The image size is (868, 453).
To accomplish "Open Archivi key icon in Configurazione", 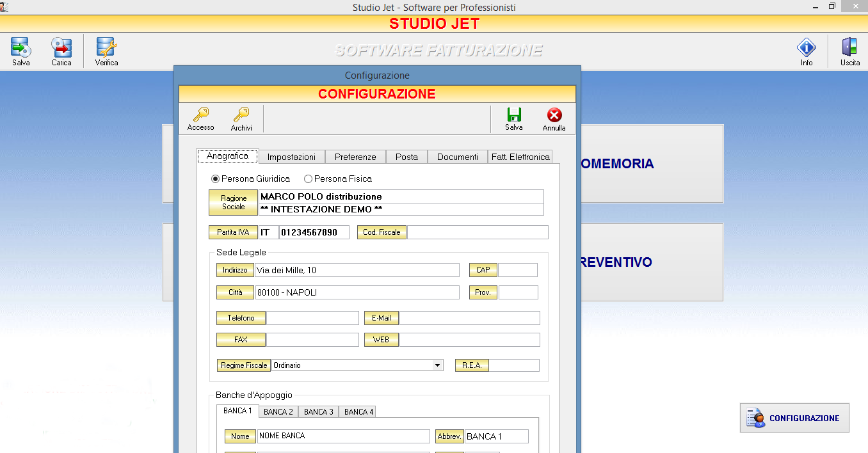I will 241,119.
